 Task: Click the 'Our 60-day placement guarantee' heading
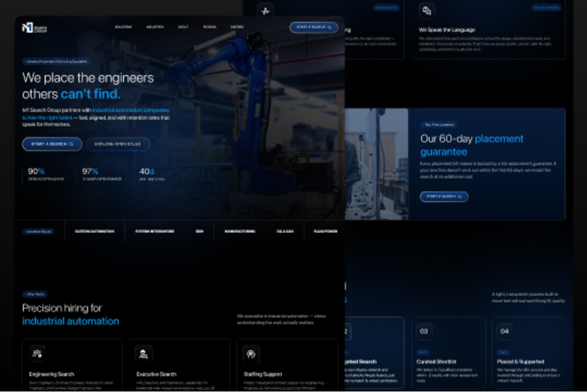click(472, 145)
